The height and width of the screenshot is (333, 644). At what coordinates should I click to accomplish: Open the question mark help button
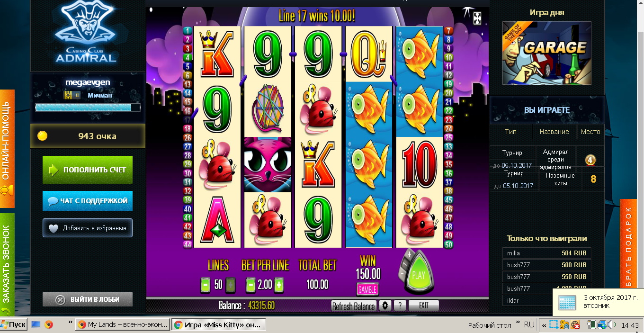[x=400, y=306]
